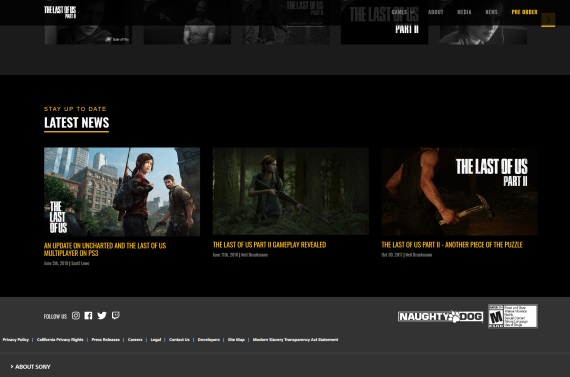Open the Part II Gameplay Revealed article

pos(269,245)
